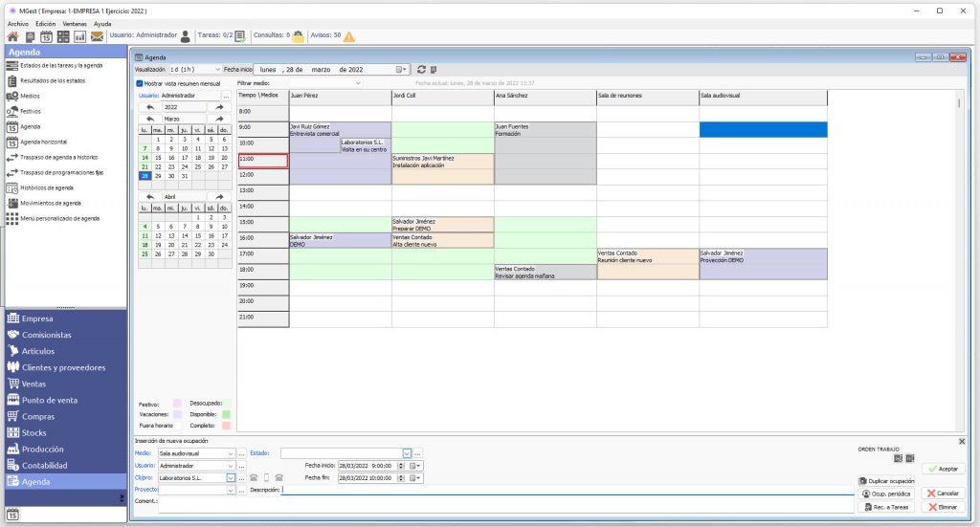Open calendar dropdown for Fecha fin
This screenshot has width=980, height=527.
415,477
